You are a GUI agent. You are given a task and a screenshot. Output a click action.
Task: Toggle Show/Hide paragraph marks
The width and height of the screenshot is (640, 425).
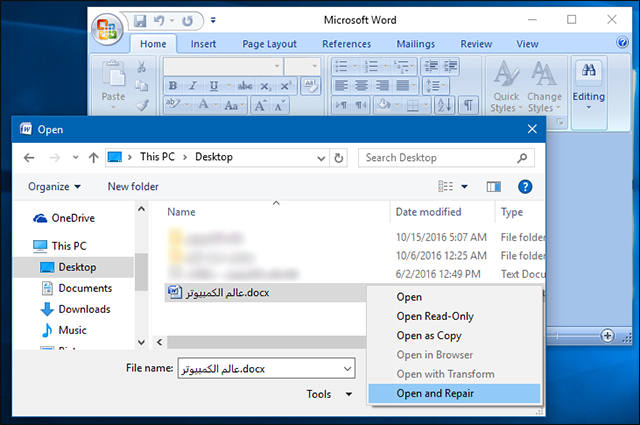point(469,105)
